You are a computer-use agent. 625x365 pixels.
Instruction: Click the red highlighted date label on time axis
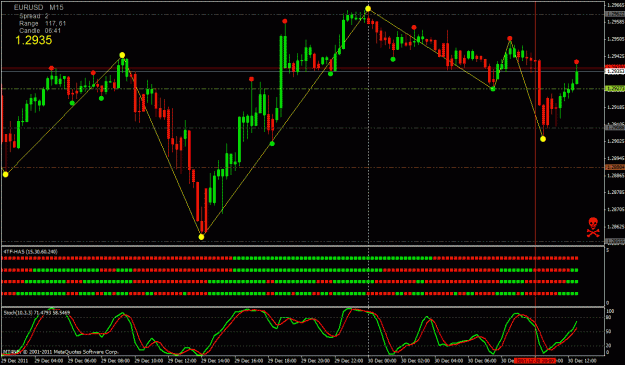click(x=535, y=361)
